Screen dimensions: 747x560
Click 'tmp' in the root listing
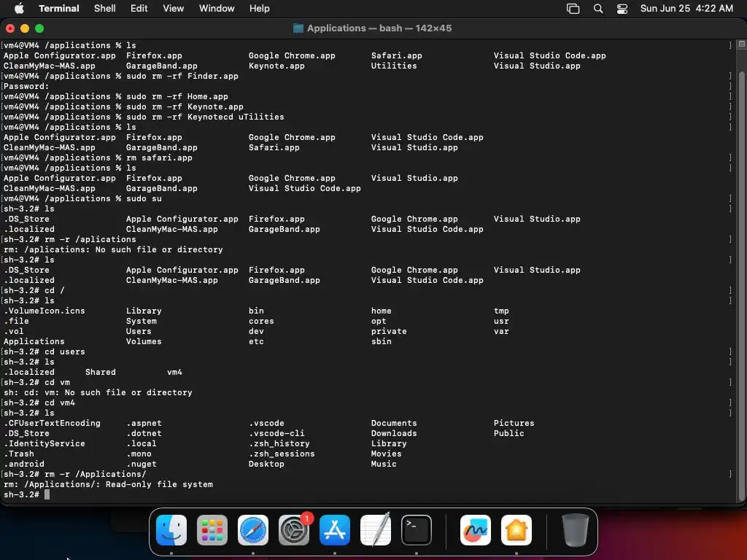pos(501,311)
